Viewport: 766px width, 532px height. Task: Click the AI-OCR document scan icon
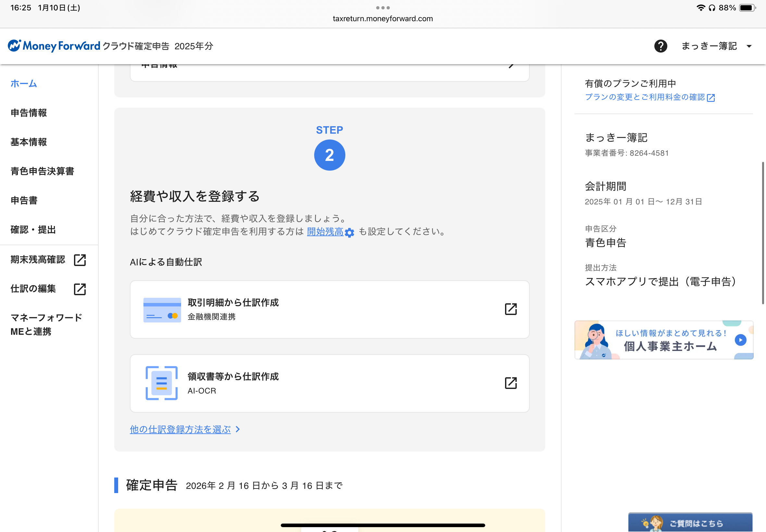tap(161, 383)
